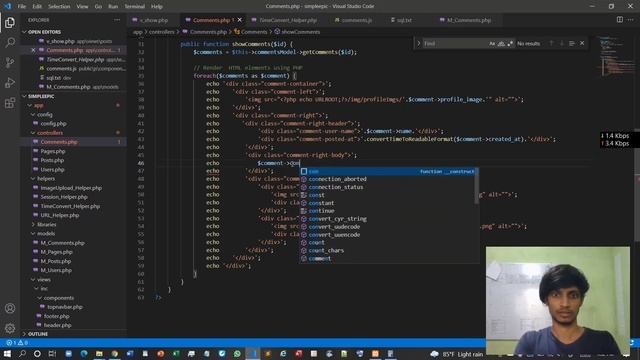Open the Selection menu

coord(59,6)
